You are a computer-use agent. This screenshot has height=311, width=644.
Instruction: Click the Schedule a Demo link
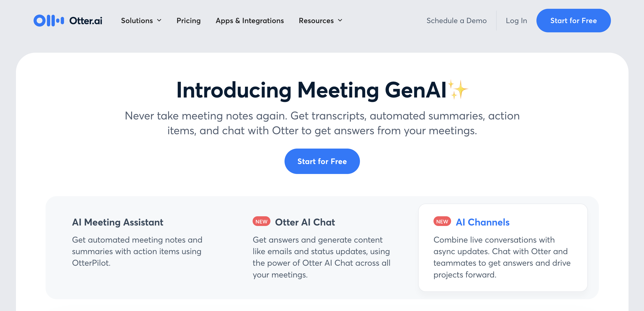coord(456,21)
